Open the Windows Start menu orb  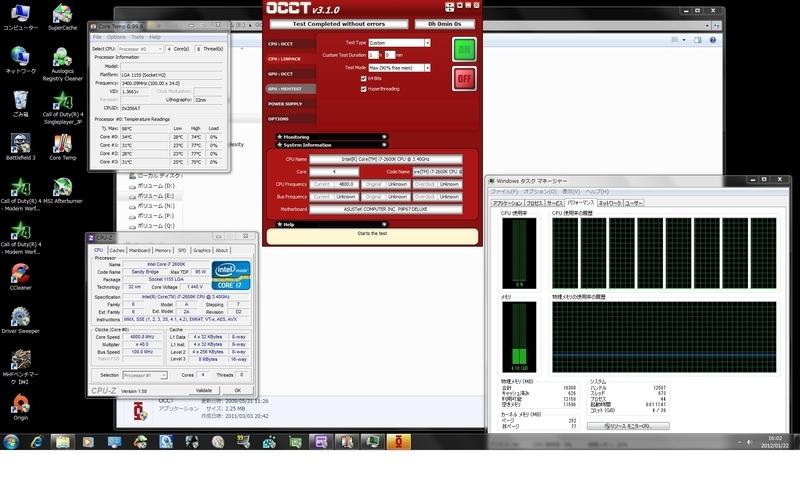(11, 441)
